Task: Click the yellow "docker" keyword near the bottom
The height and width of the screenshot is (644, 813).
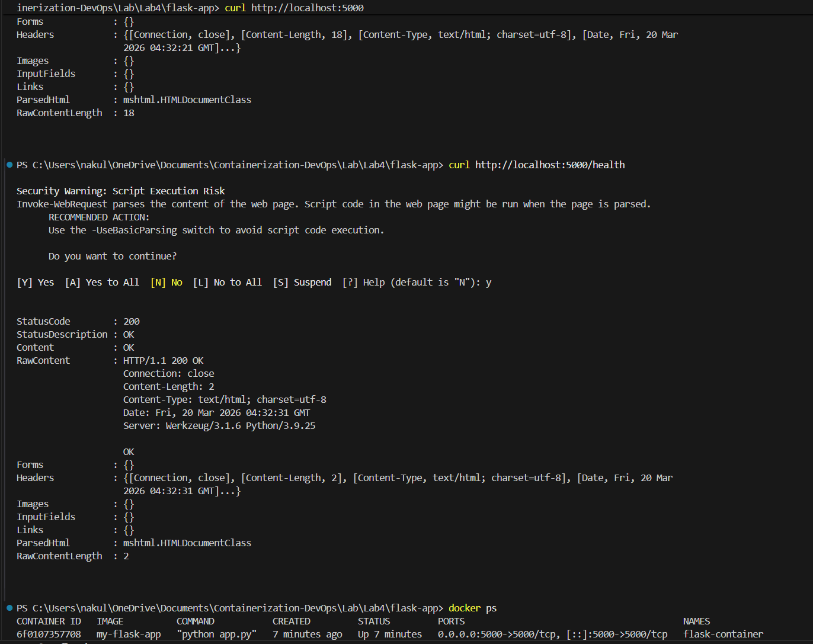Action: pyautogui.click(x=464, y=608)
